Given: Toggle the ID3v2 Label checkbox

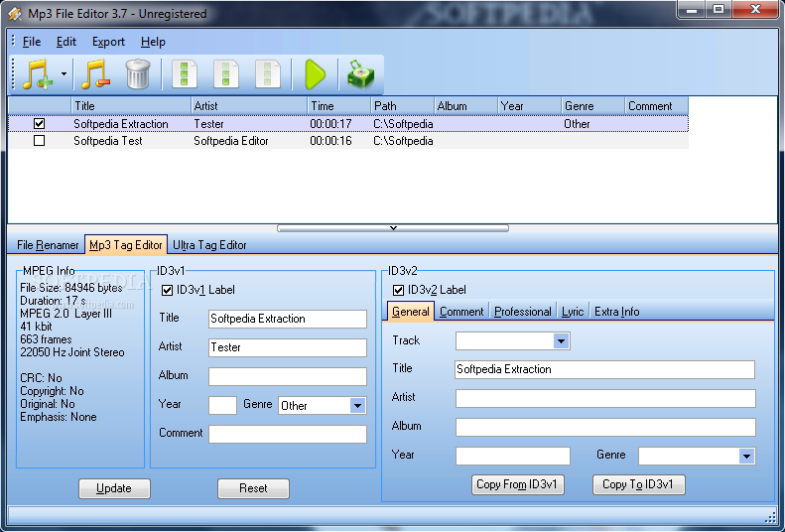Looking at the screenshot, I should [x=399, y=290].
